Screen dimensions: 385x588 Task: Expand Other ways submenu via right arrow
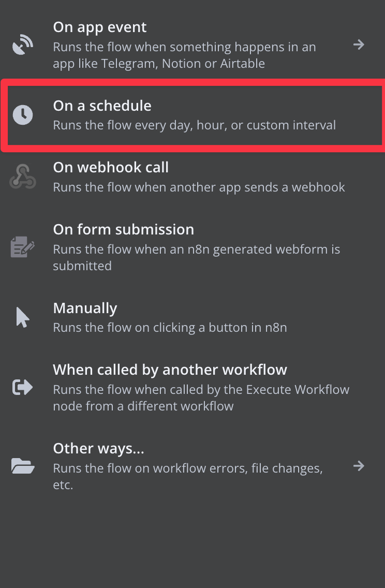(x=359, y=466)
